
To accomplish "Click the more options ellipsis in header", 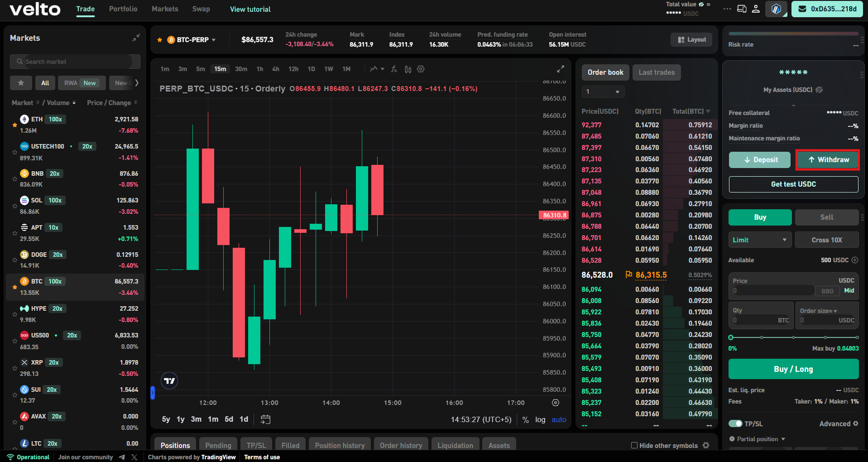I will coord(727,9).
